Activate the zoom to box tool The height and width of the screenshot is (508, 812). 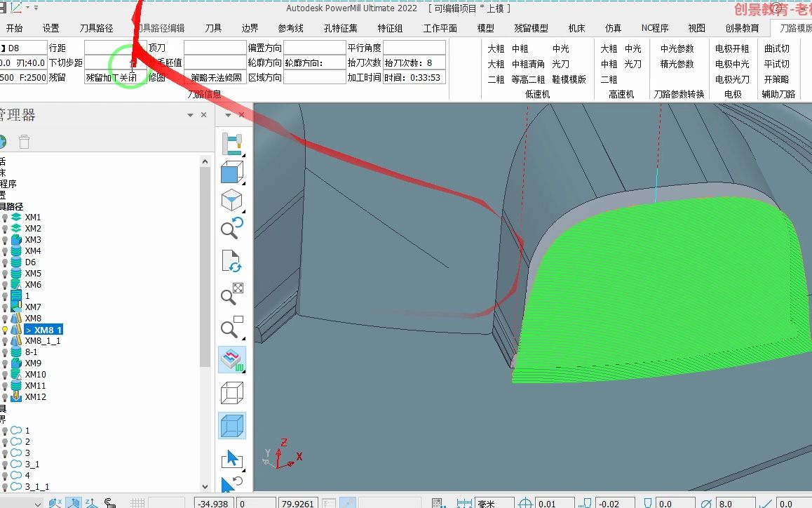point(231,327)
